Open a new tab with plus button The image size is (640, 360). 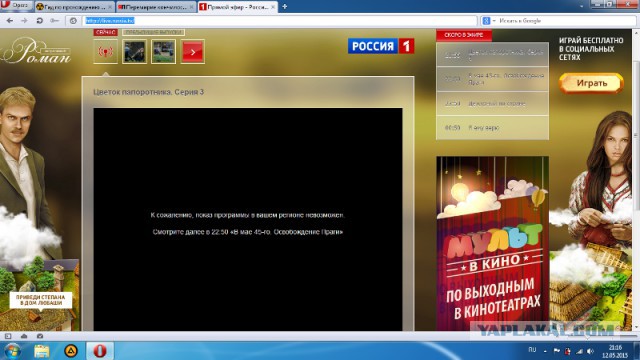[x=285, y=7]
